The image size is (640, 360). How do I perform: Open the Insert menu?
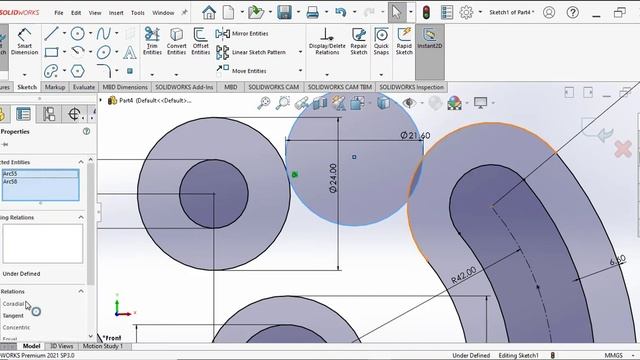(x=116, y=13)
